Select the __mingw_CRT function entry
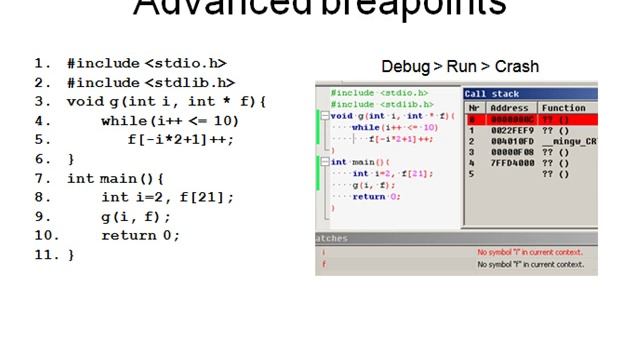The image size is (640, 360). coord(569,142)
